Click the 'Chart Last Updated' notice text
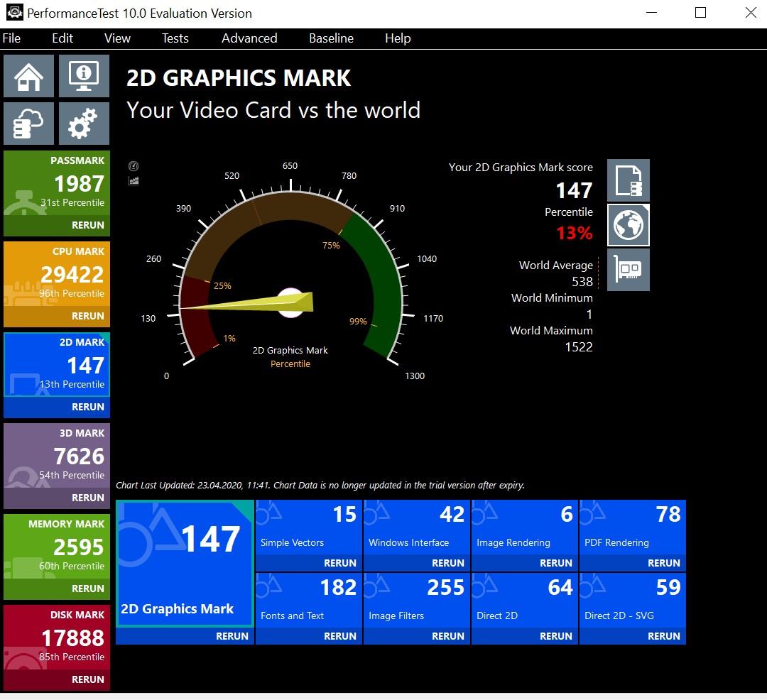 pos(320,486)
